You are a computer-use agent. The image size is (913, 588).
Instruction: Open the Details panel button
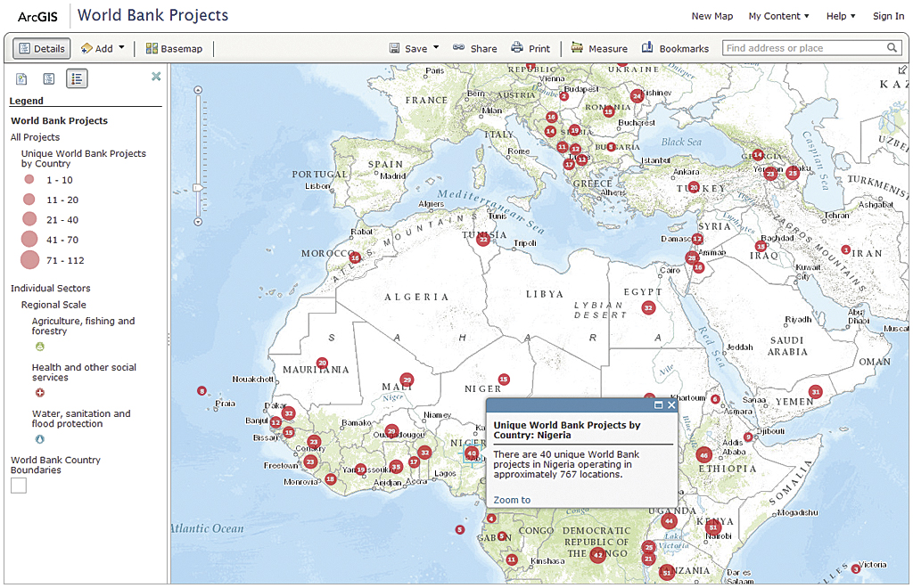click(x=41, y=49)
